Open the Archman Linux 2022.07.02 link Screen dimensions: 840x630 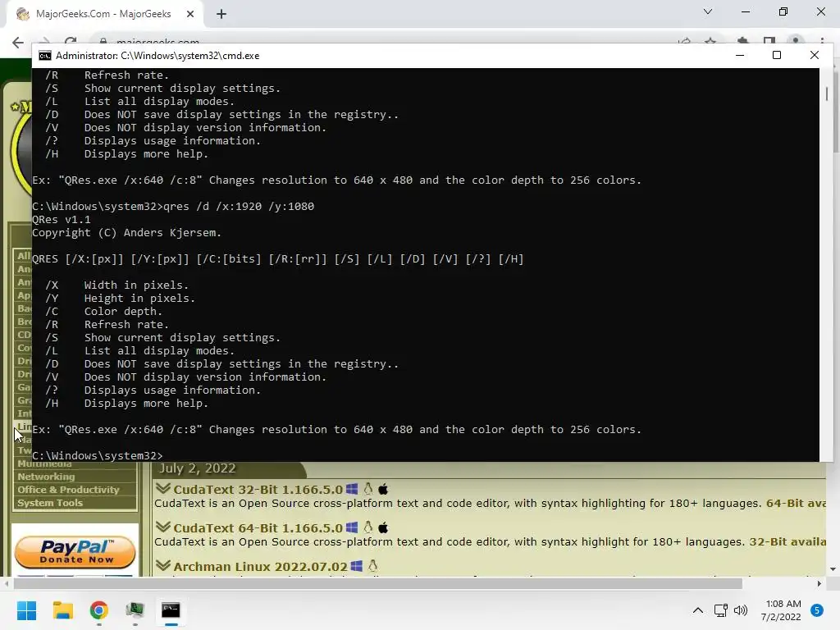[x=260, y=567]
